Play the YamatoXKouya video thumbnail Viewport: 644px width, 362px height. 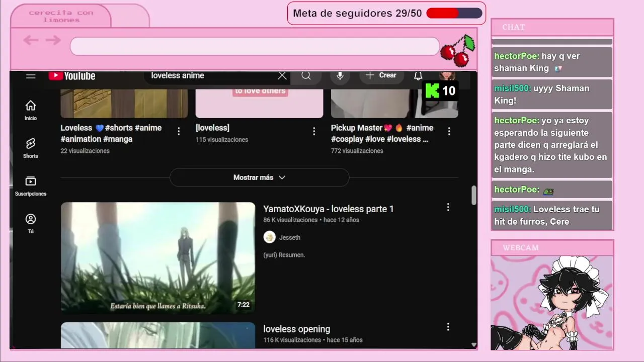(158, 258)
